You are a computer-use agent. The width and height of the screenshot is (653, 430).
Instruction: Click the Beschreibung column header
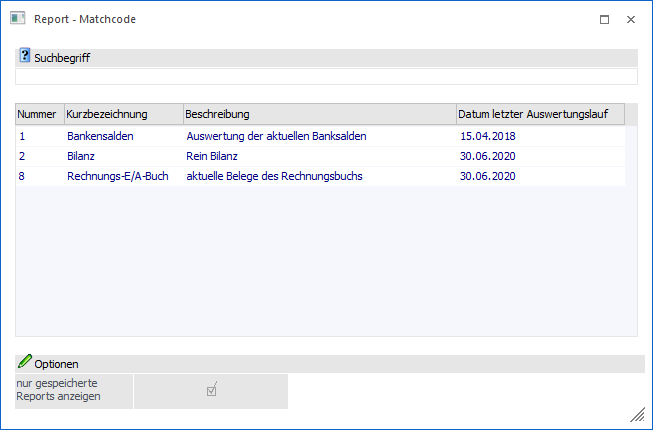pyautogui.click(x=217, y=114)
